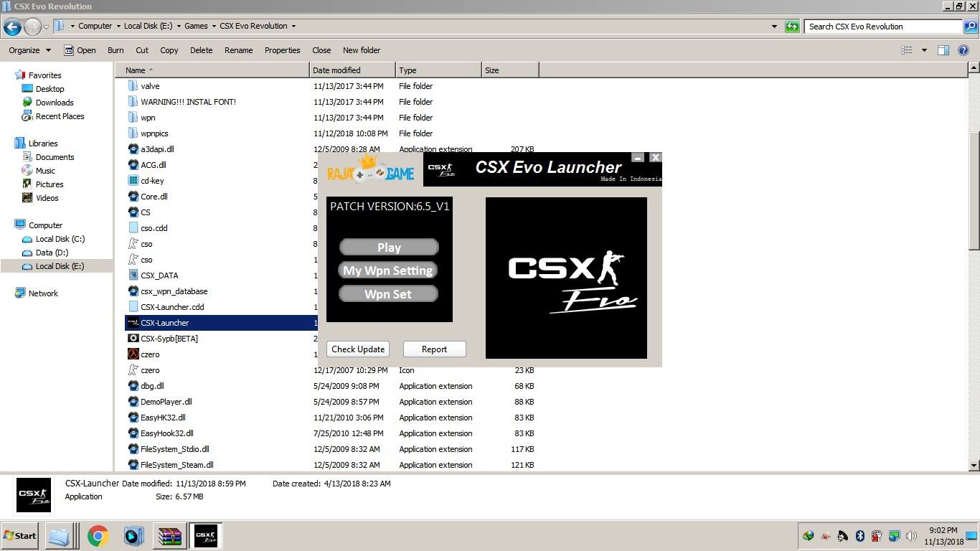Click New folder in the toolbar
The width and height of the screenshot is (980, 551).
click(362, 50)
